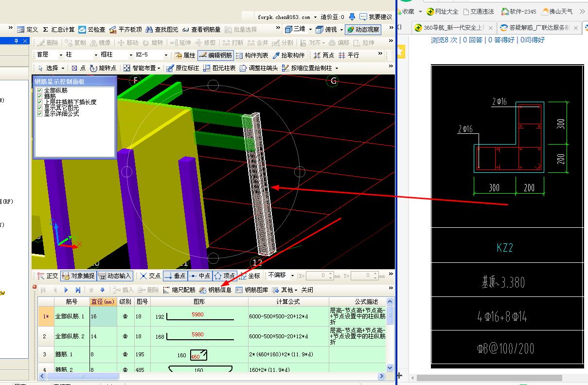The height and width of the screenshot is (385, 588).
Task: Toggle 显示详细公式 checkbox
Action: point(40,114)
